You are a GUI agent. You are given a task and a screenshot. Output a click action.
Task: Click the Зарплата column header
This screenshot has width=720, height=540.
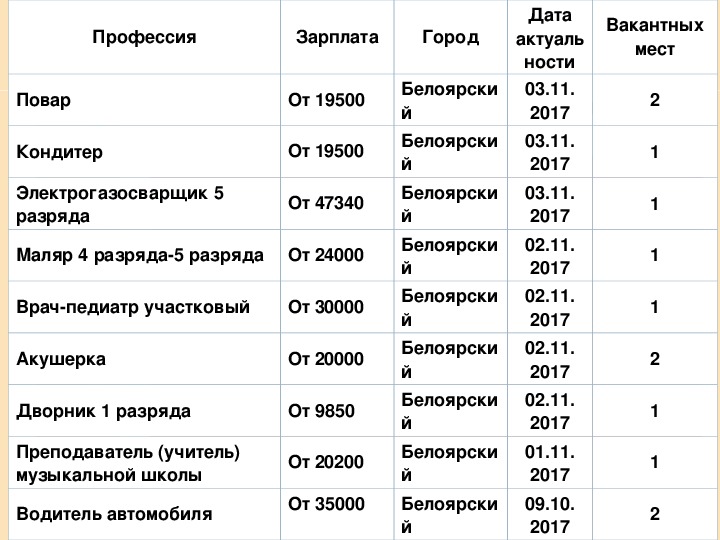[x=337, y=38]
